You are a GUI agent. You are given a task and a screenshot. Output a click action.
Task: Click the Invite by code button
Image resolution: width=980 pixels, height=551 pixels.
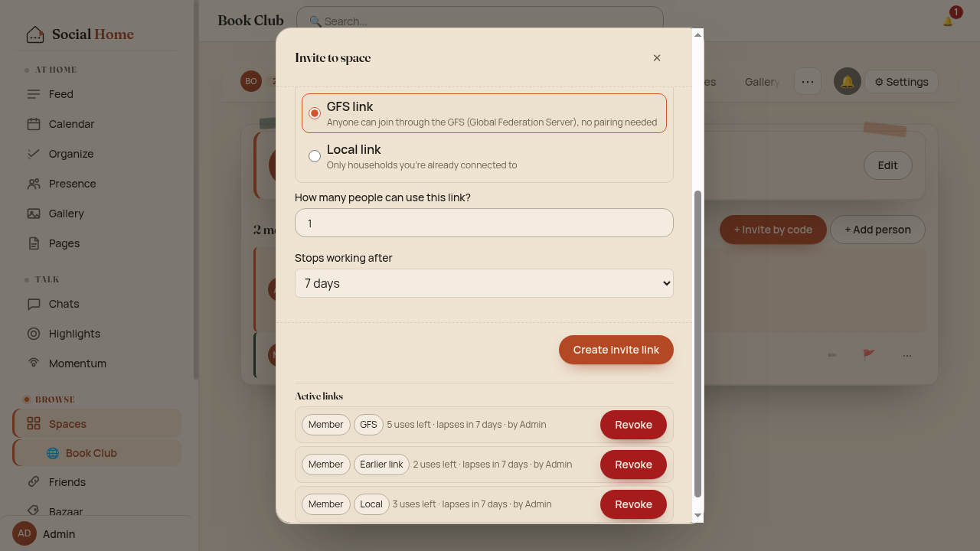tap(773, 230)
